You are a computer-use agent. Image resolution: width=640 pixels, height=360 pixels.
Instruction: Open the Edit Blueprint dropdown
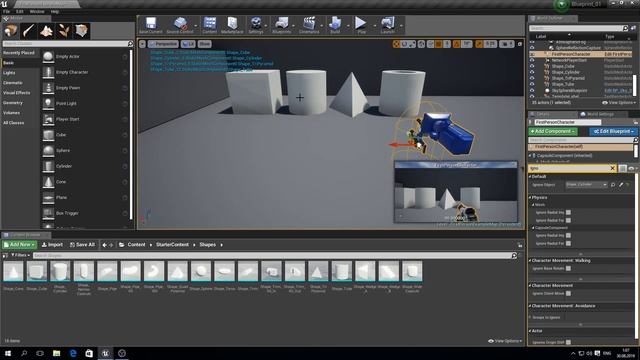coord(613,131)
